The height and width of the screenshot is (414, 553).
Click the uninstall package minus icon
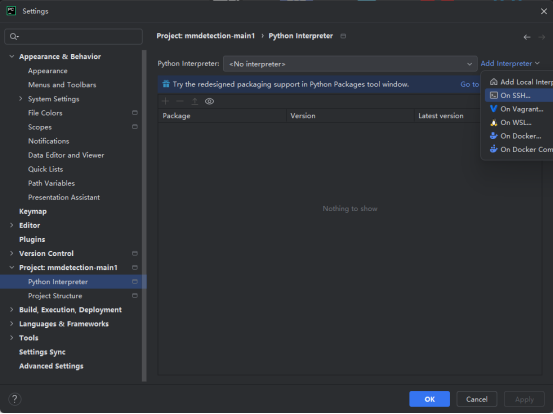[x=180, y=102]
